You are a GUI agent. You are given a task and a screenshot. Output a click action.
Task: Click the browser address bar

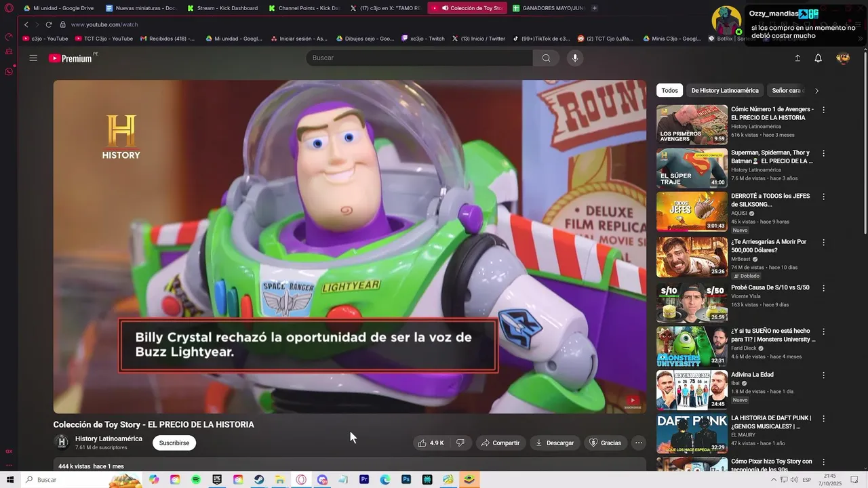pos(380,24)
